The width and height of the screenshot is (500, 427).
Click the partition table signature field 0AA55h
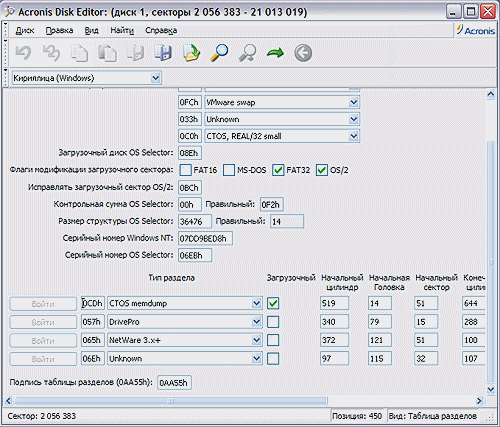(174, 383)
